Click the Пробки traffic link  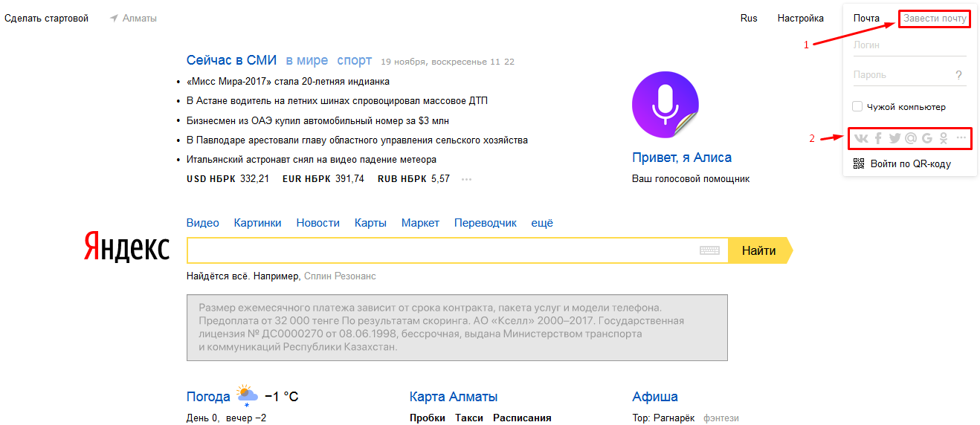428,418
